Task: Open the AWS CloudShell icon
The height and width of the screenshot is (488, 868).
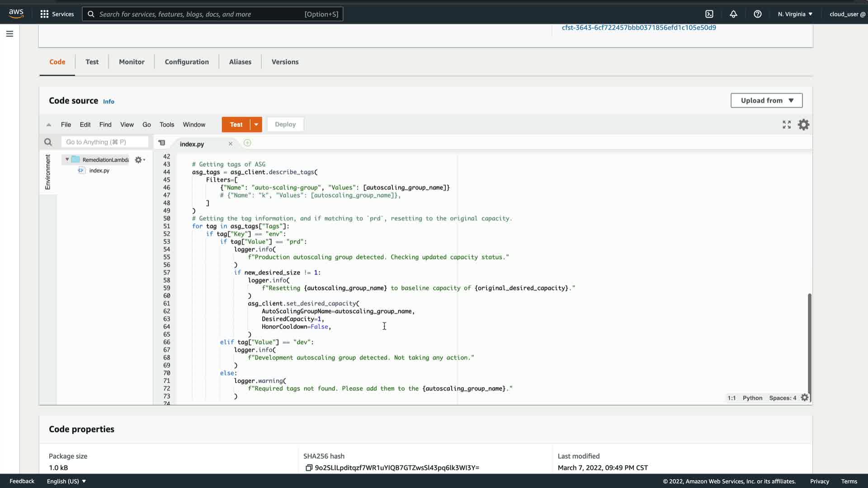Action: 709,14
